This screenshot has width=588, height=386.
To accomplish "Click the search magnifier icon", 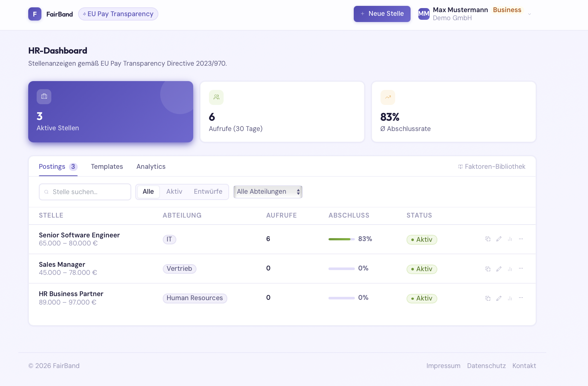I will coord(47,192).
